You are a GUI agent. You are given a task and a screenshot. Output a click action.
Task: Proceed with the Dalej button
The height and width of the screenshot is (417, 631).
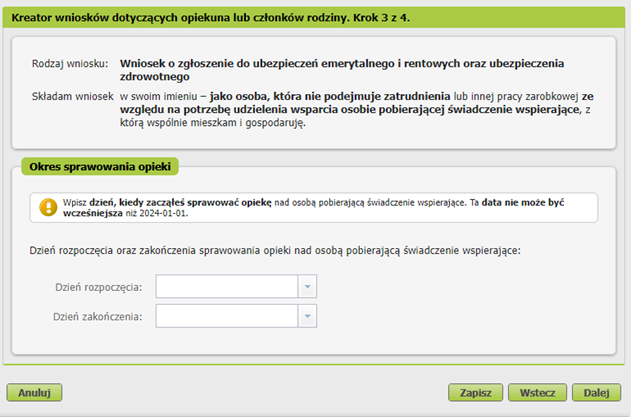pyautogui.click(x=596, y=392)
